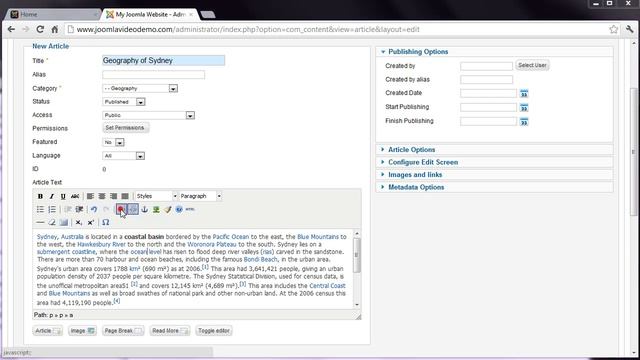Select the My Joomla Website tab
Screen dimensions: 640x360
click(150, 14)
